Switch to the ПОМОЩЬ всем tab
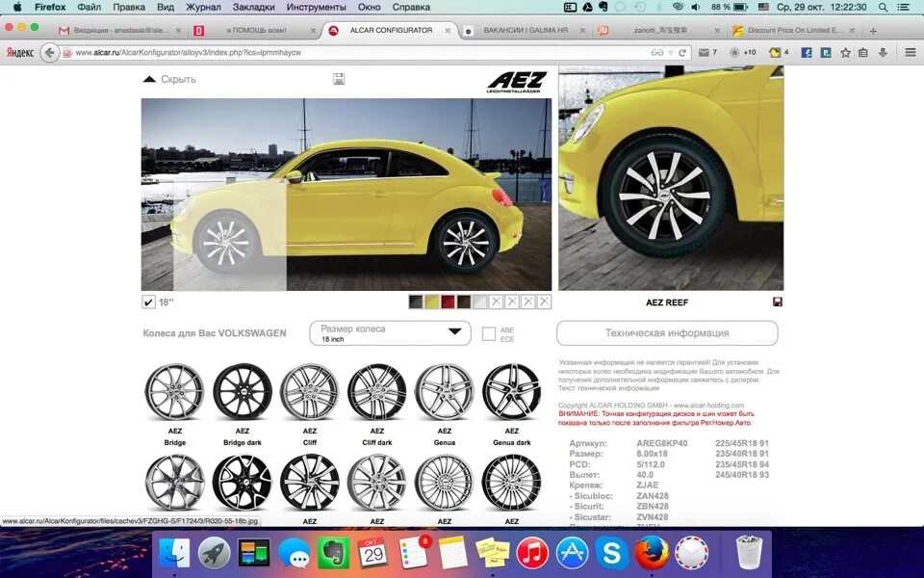The width and height of the screenshot is (924, 578). [254, 30]
